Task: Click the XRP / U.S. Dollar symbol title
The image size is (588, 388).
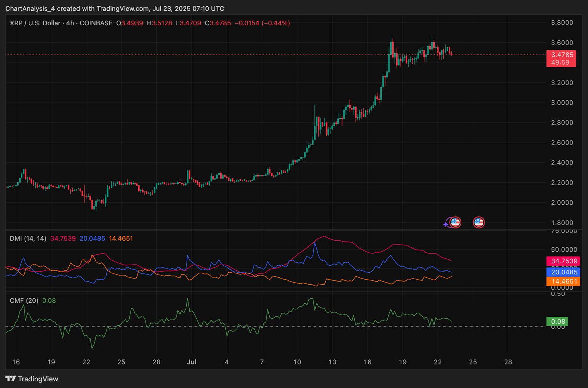Action: (x=35, y=23)
